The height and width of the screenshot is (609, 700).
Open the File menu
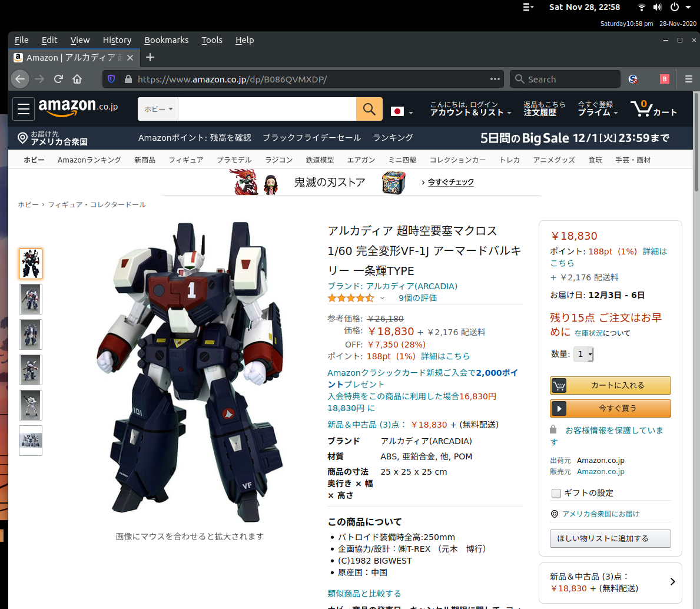21,39
